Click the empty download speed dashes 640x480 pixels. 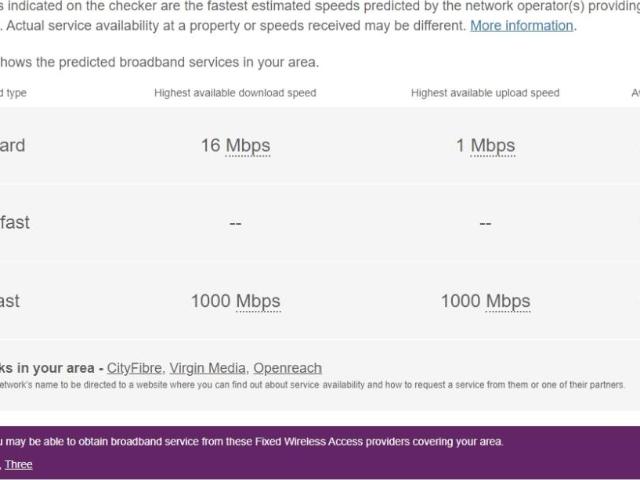tap(235, 223)
